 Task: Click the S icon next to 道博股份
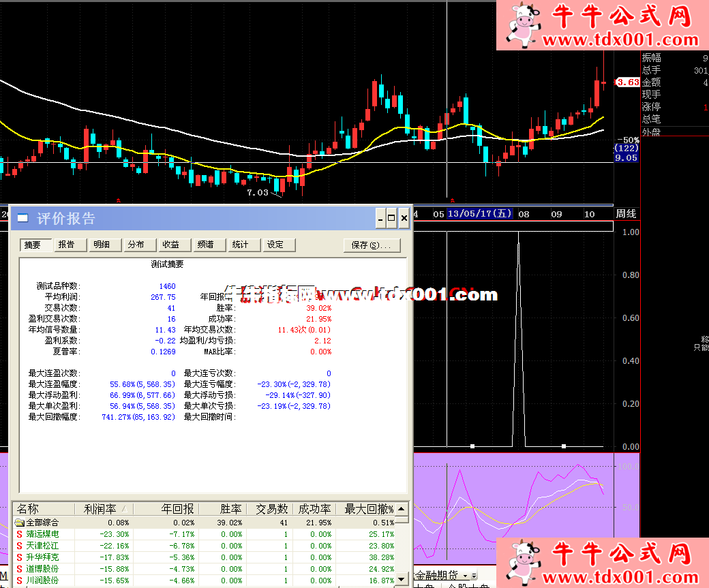pyautogui.click(x=20, y=569)
